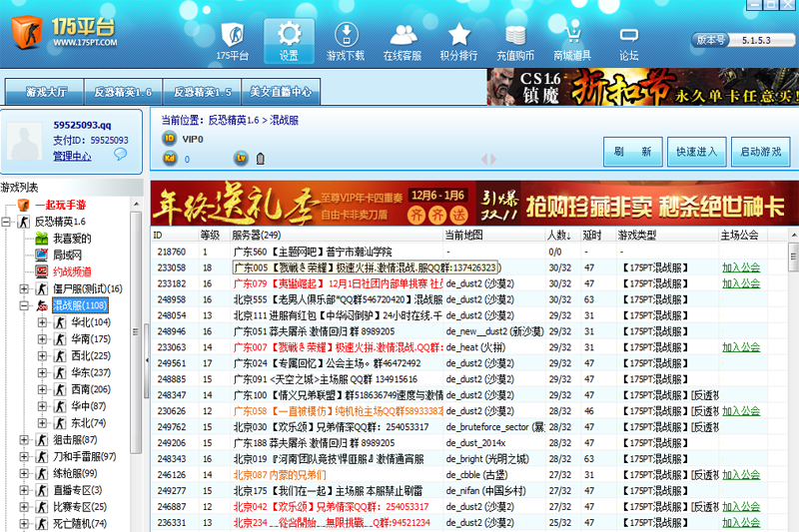Open 在线客服 support icon

click(402, 35)
